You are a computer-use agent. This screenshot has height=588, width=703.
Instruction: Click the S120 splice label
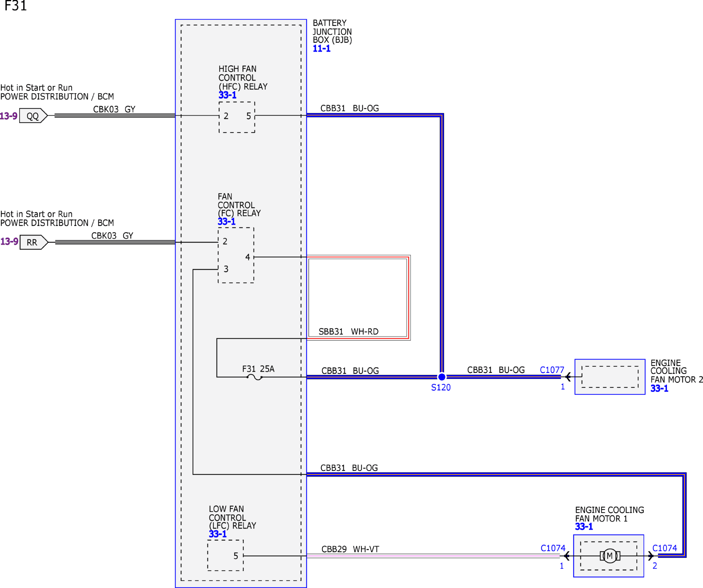point(441,387)
